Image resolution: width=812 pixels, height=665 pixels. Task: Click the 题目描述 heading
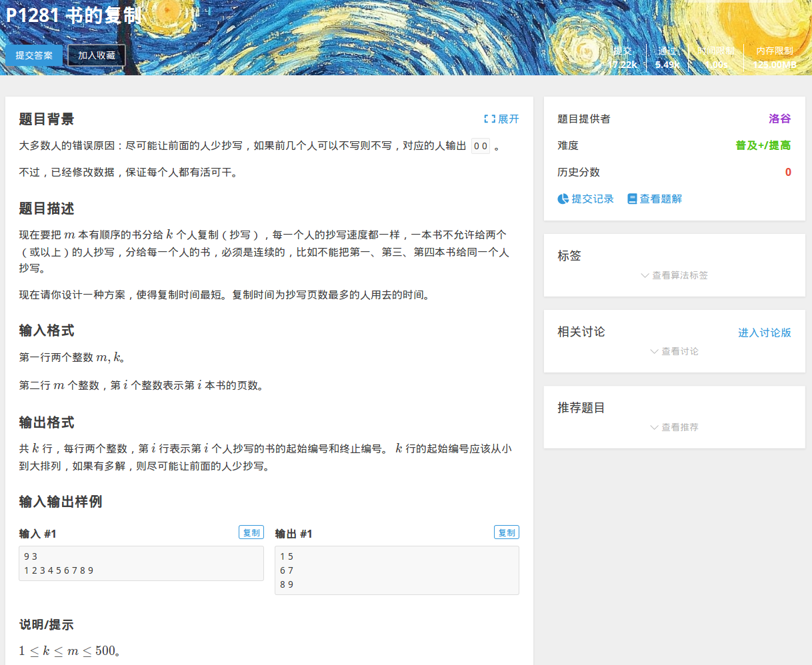coord(47,209)
